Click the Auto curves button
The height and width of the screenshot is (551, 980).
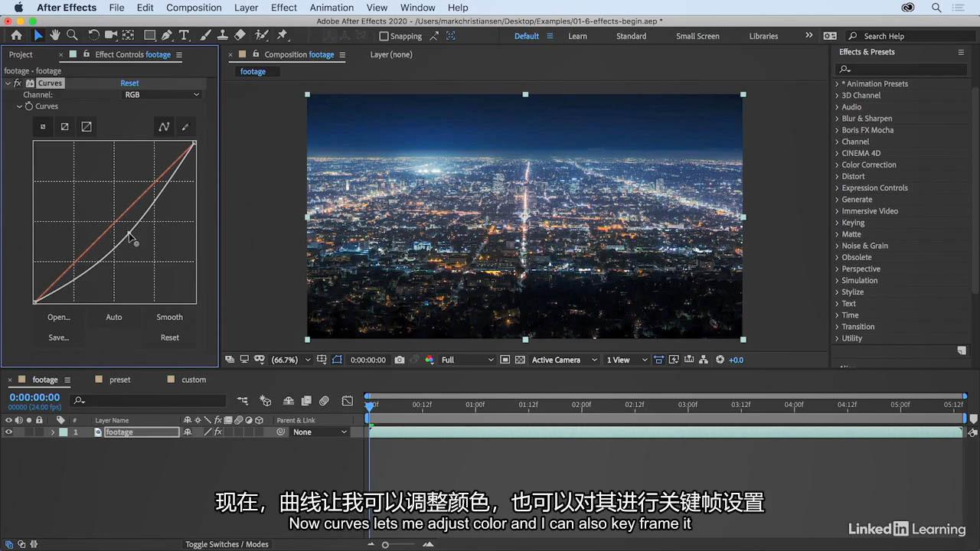point(114,317)
